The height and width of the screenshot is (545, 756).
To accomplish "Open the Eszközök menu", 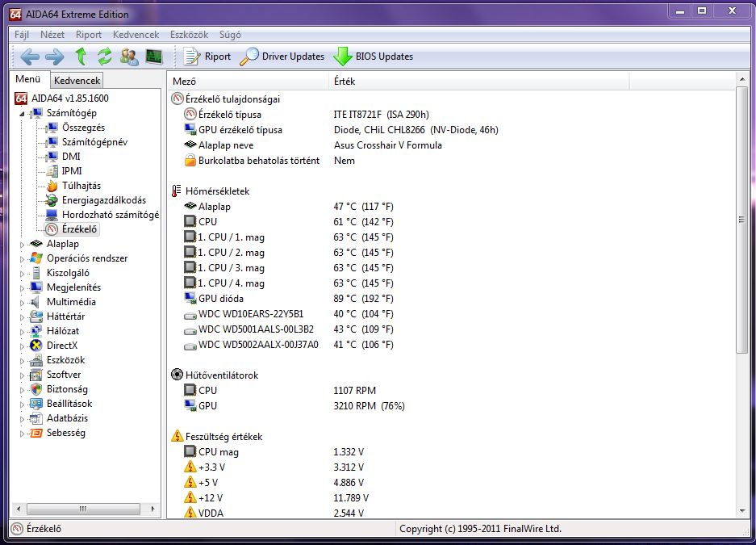I will 189,35.
